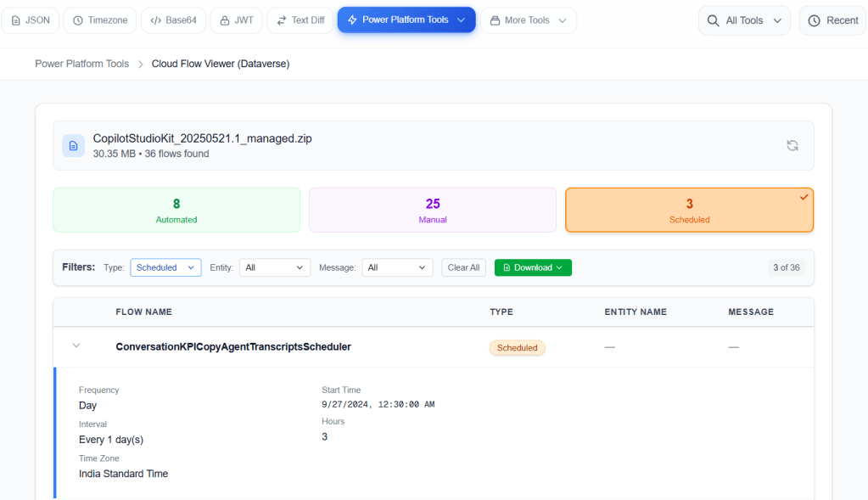The width and height of the screenshot is (868, 500).
Task: Collapse the ConversationKPICopyAgentTranscriptsScheduler row
Action: click(76, 346)
